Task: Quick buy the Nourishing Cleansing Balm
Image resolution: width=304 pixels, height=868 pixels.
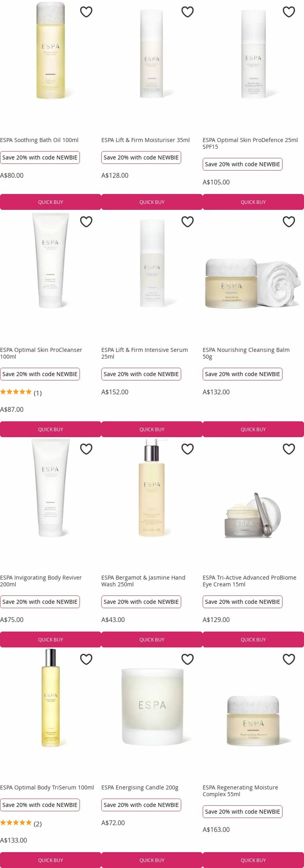Action: coord(253,429)
